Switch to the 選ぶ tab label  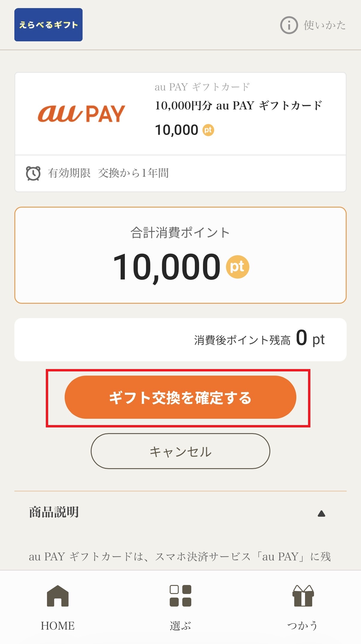[180, 626]
